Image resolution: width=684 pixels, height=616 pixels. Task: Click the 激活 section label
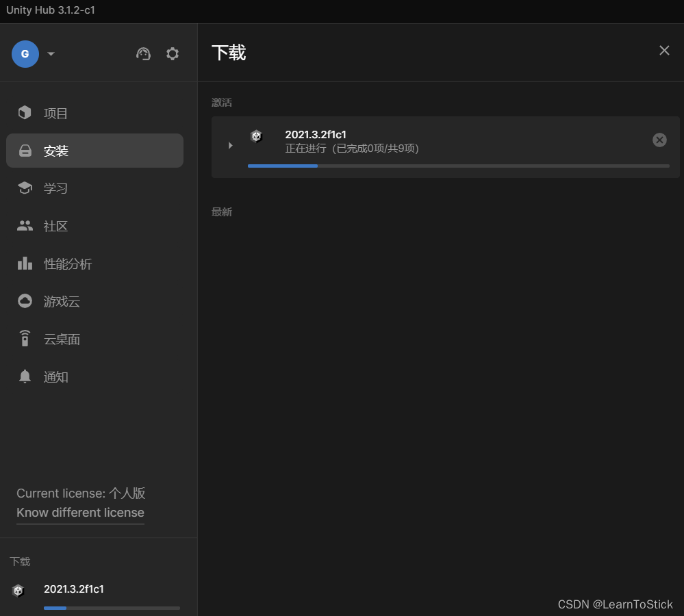pos(222,103)
